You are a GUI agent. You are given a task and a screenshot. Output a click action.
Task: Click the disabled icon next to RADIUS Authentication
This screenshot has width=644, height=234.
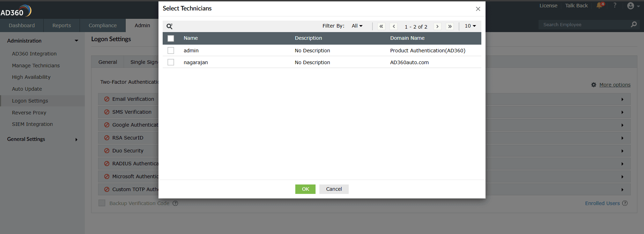tap(107, 164)
